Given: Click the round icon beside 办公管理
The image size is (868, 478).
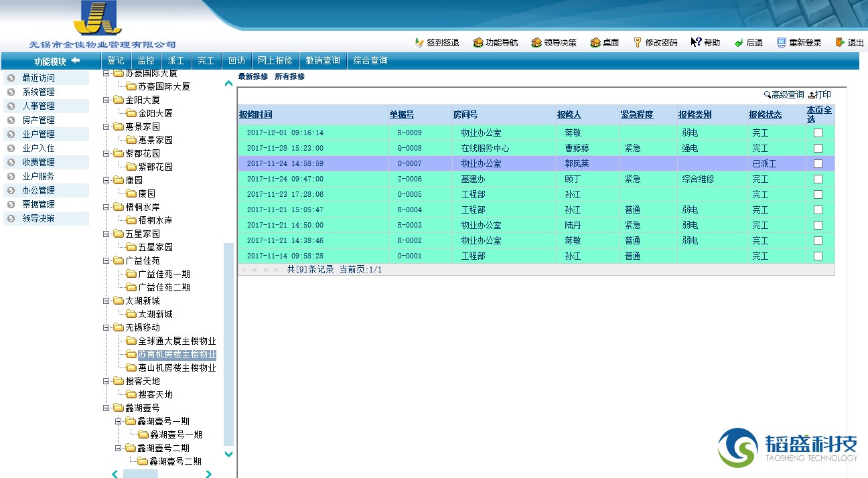Looking at the screenshot, I should (11, 190).
